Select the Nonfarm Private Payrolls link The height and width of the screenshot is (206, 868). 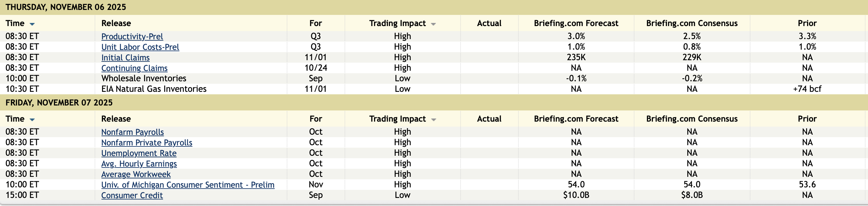147,142
